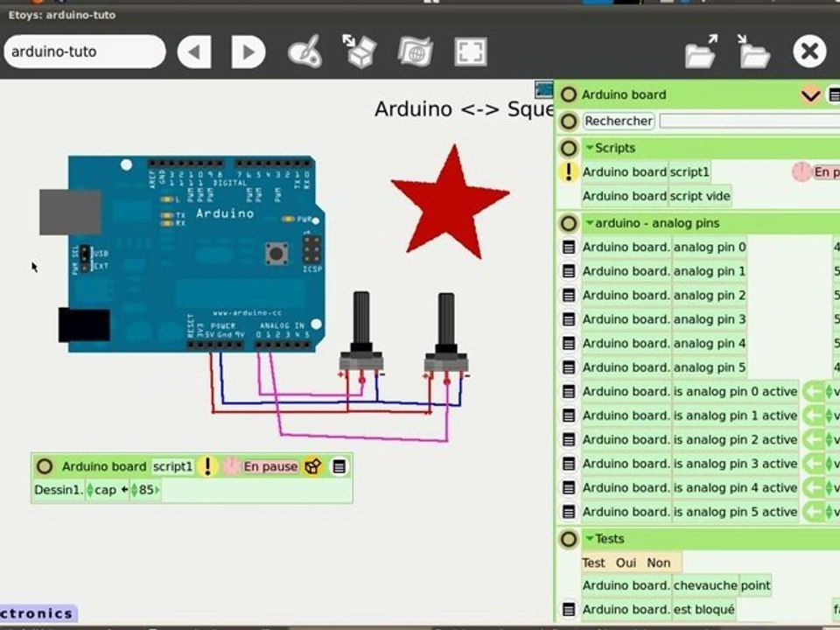Open the scriptor menu icon

coord(339,466)
